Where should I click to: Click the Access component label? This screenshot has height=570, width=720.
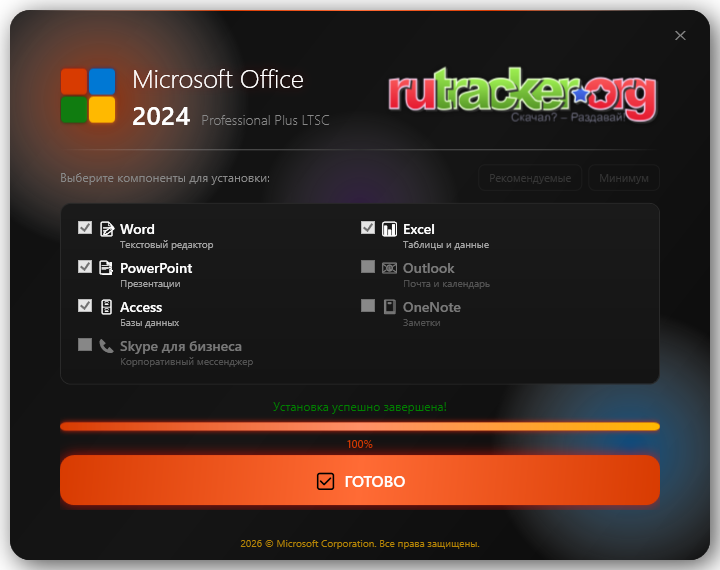click(141, 307)
